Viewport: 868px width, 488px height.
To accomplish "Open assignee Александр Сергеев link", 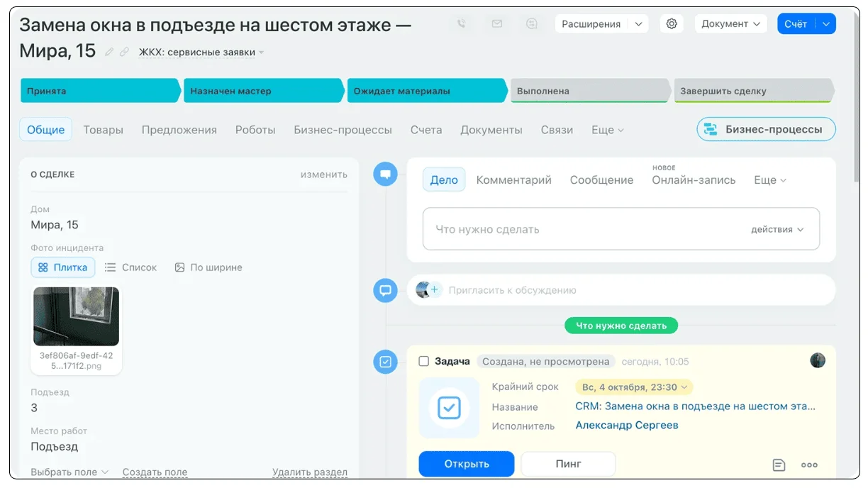I will pyautogui.click(x=627, y=425).
